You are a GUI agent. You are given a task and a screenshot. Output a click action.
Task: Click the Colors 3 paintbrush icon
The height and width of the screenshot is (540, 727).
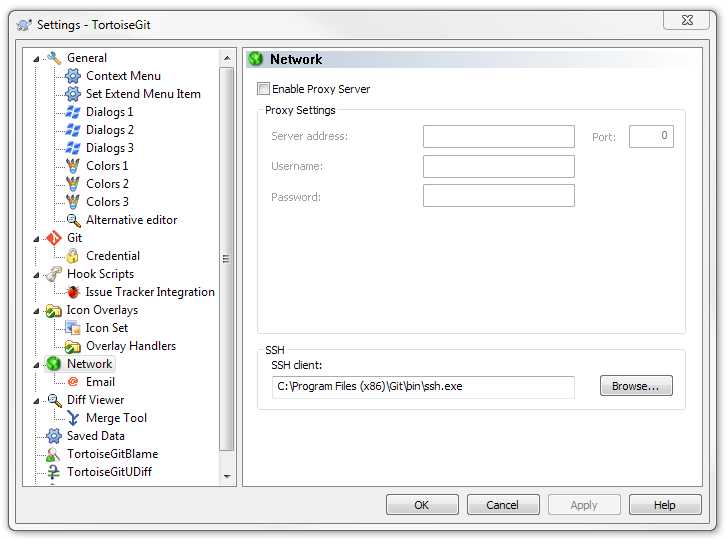point(73,202)
